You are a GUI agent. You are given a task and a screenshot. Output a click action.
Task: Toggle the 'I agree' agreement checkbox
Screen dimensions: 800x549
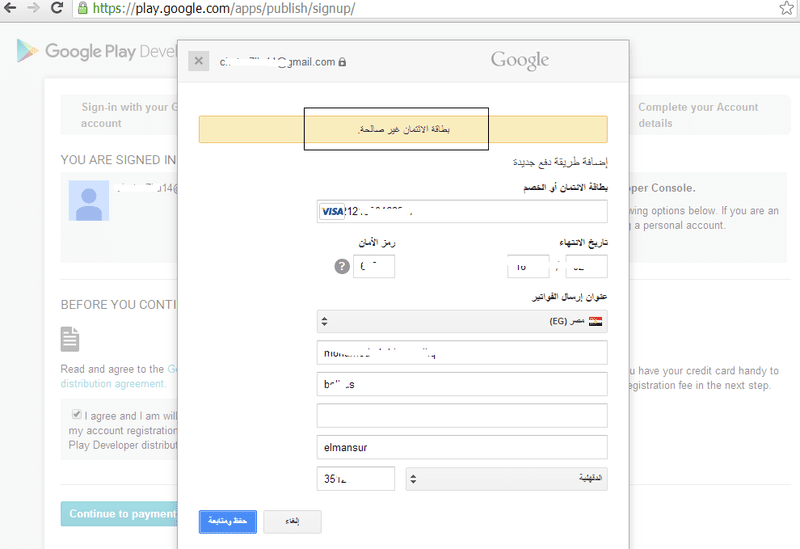(77, 414)
